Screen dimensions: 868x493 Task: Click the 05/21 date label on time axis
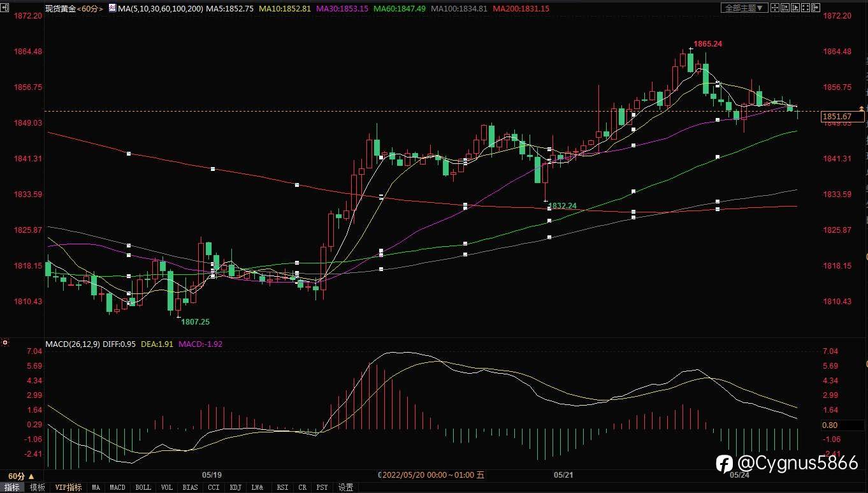pyautogui.click(x=563, y=475)
